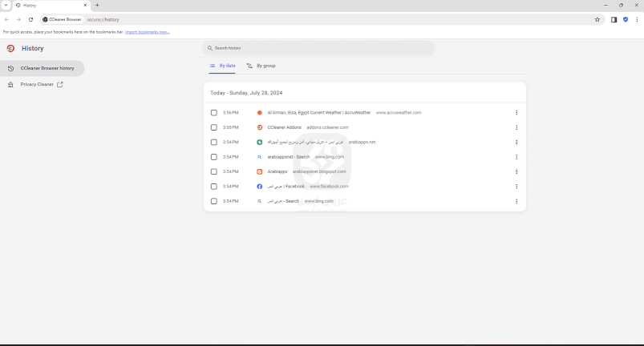
Task: Select CCleaner Browser history in sidebar
Action: coord(42,68)
